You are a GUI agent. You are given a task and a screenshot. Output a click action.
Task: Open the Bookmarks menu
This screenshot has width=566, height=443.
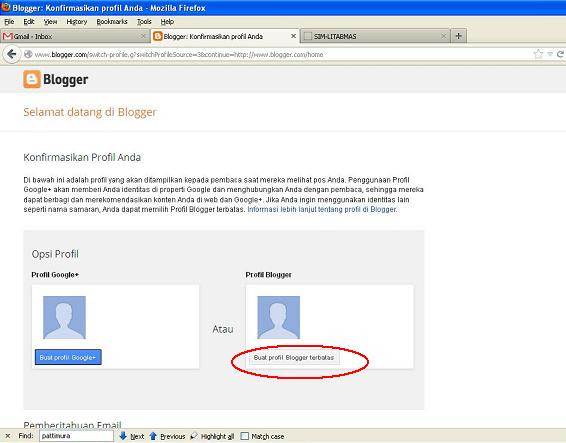[112, 22]
